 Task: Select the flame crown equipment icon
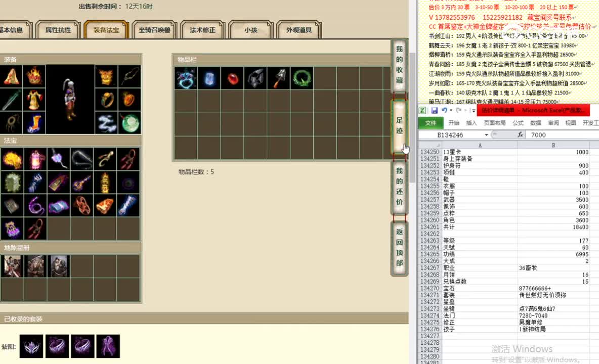(34, 76)
